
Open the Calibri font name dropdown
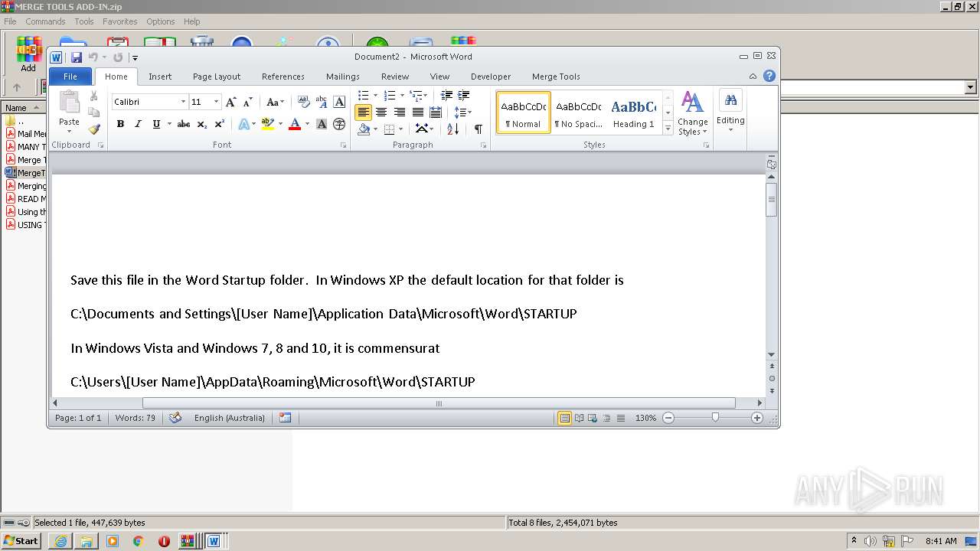click(183, 102)
